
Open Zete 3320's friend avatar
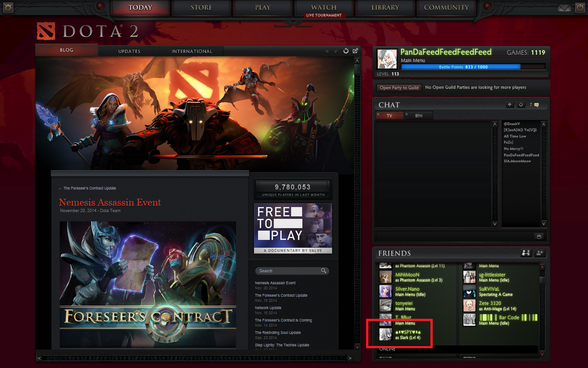point(469,305)
